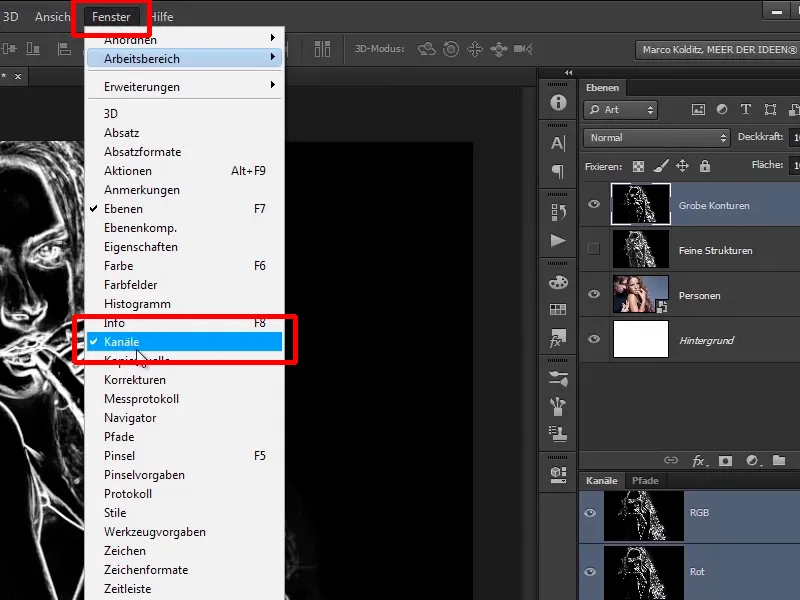Switch to the Pfade tab
Screen dimensions: 800x600
[645, 481]
